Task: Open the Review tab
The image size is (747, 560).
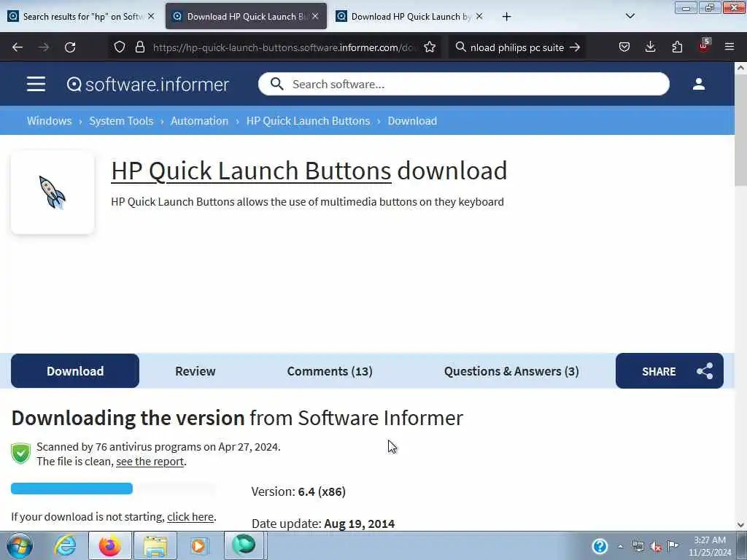Action: [196, 371]
